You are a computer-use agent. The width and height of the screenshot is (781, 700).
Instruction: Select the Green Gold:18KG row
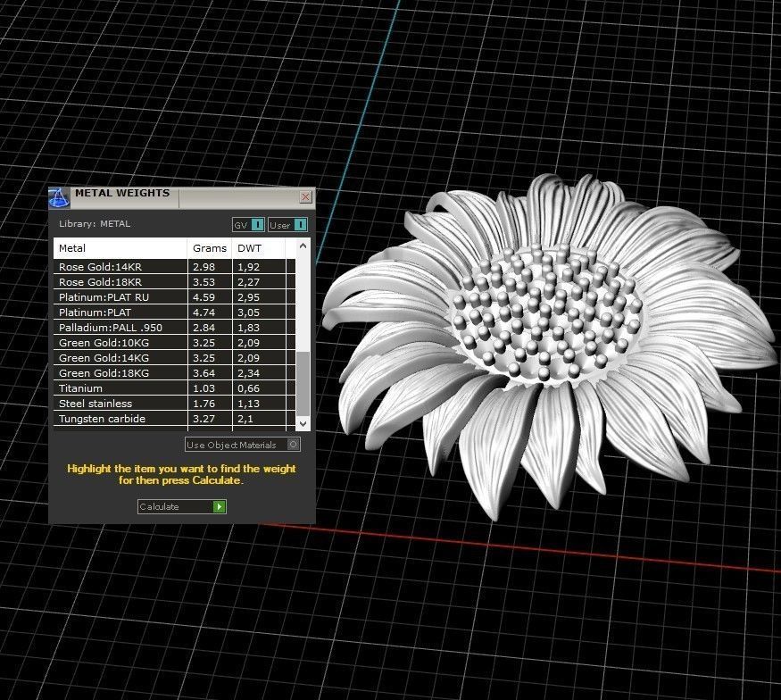[174, 373]
